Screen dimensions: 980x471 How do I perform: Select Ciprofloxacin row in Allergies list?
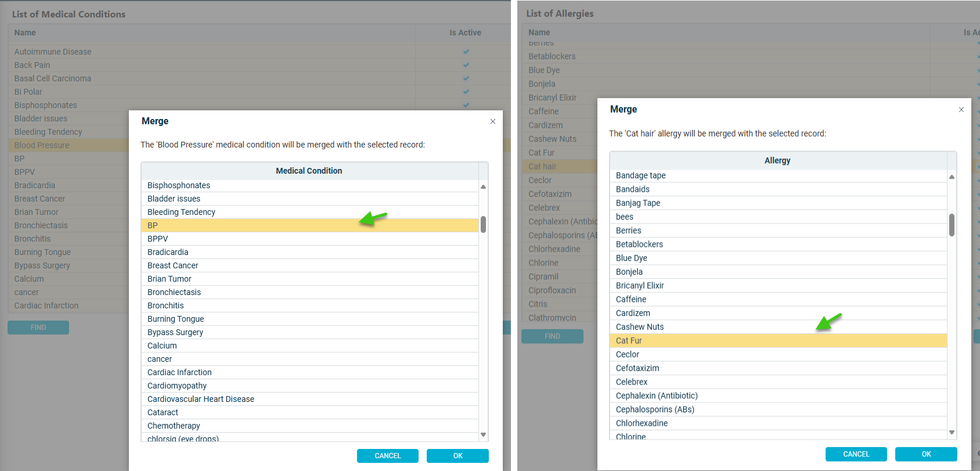pyautogui.click(x=560, y=290)
